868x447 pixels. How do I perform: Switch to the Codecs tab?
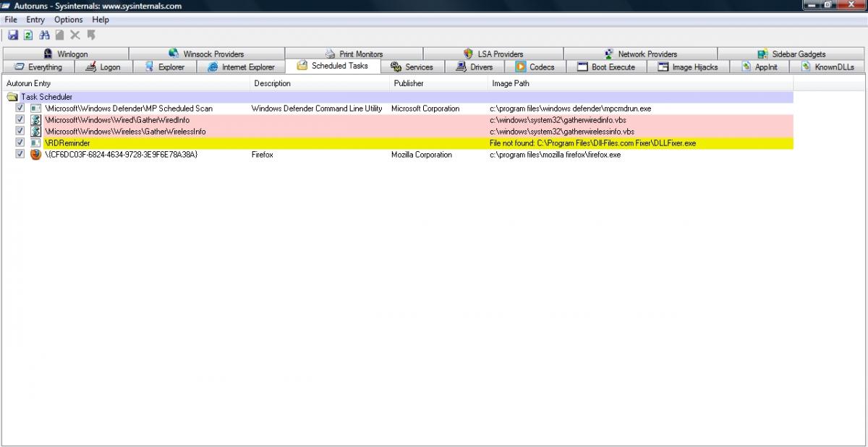(x=535, y=67)
